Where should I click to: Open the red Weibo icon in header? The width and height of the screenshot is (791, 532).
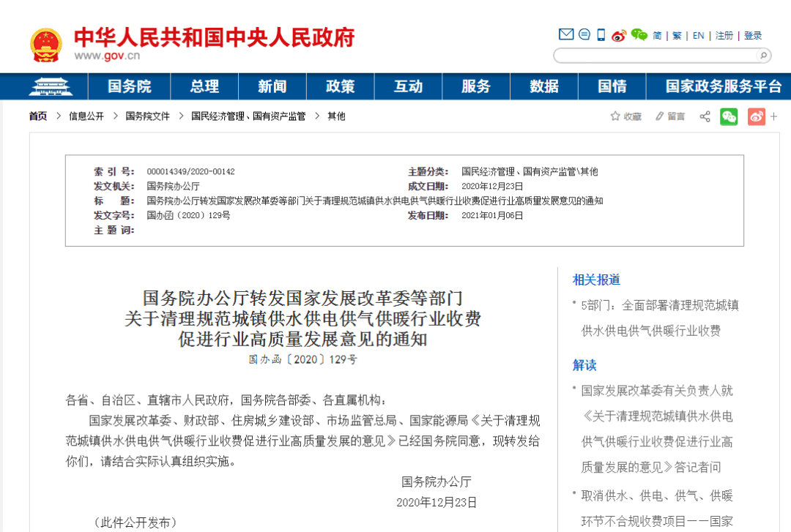pos(620,34)
